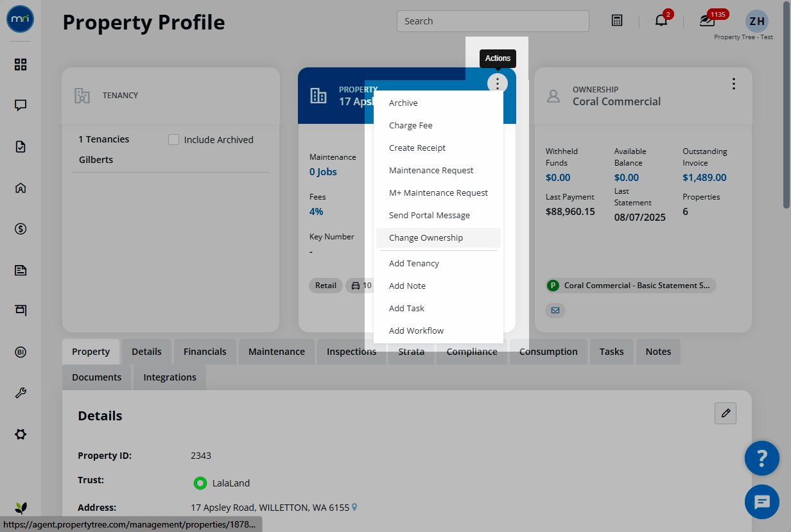The image size is (791, 532).
Task: Open the wrench maintenance sidebar icon
Action: pos(21,393)
